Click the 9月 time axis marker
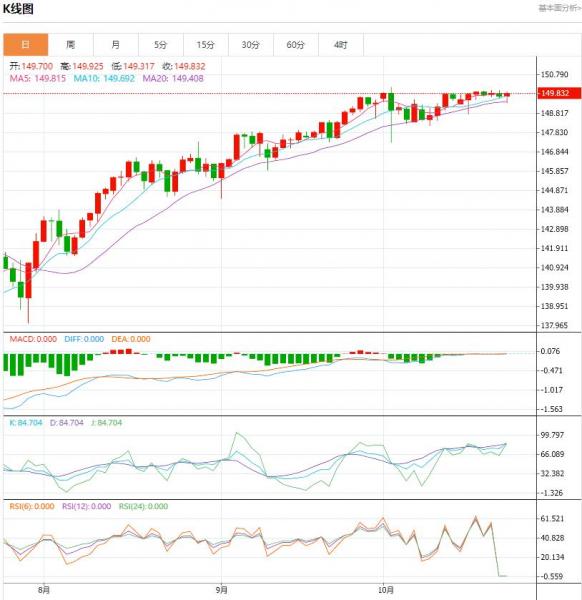This screenshot has height=600, width=582. point(222,590)
